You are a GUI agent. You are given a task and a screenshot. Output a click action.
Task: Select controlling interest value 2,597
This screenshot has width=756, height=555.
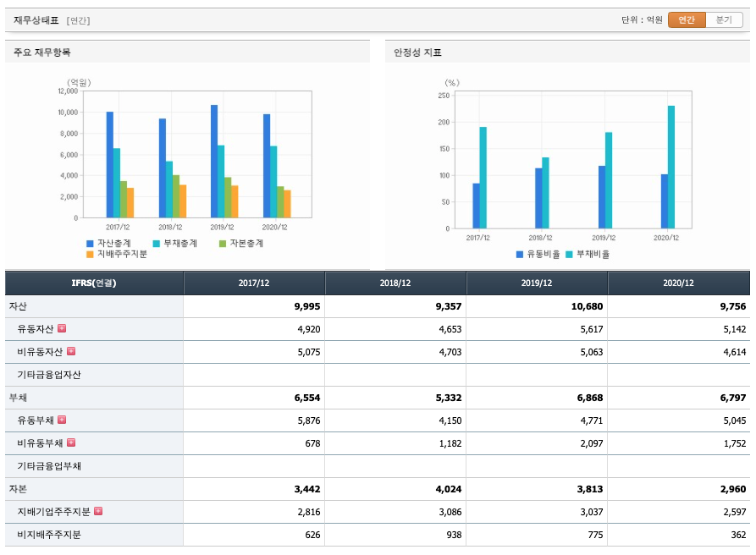(734, 512)
